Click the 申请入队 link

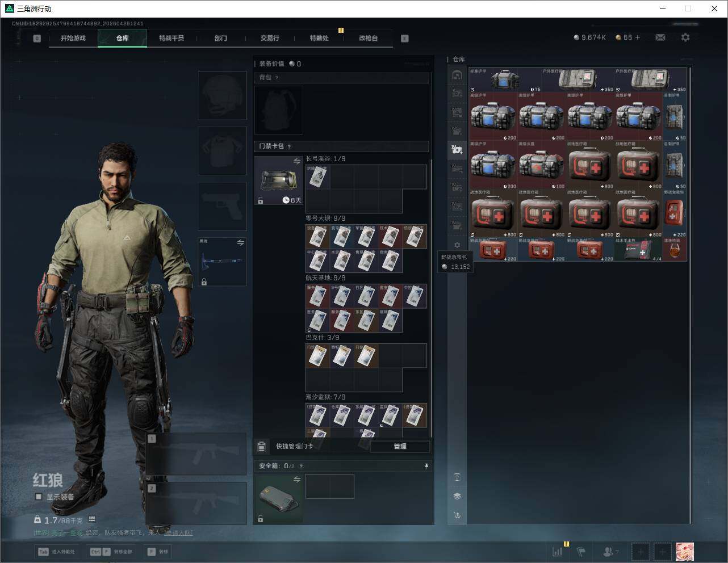pyautogui.click(x=178, y=533)
